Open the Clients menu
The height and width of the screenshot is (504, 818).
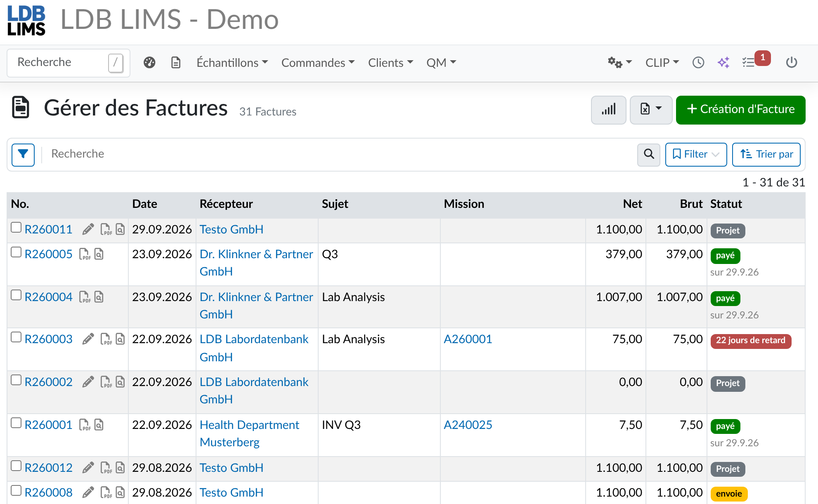(391, 63)
